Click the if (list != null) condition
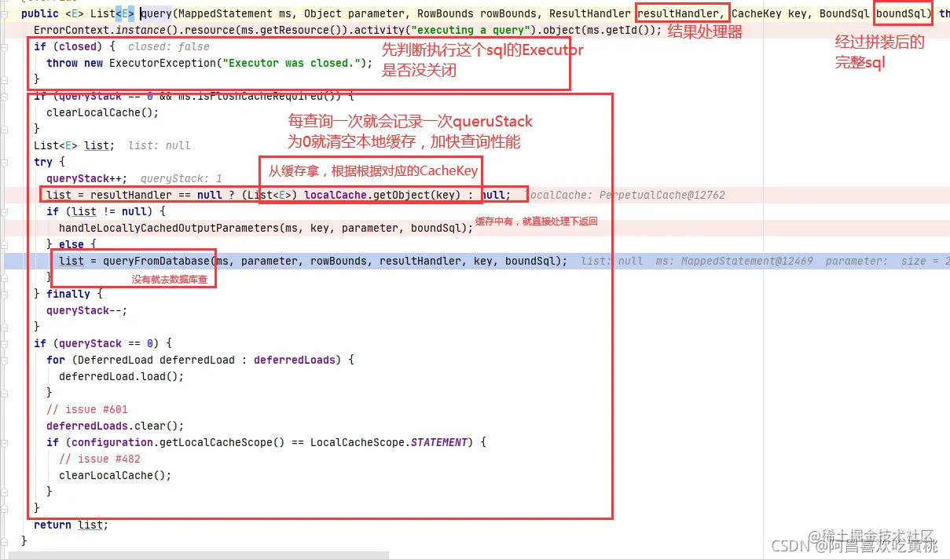 tap(106, 211)
